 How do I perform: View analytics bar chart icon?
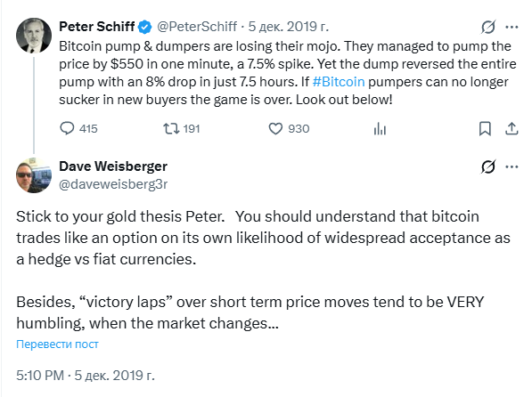pos(380,129)
